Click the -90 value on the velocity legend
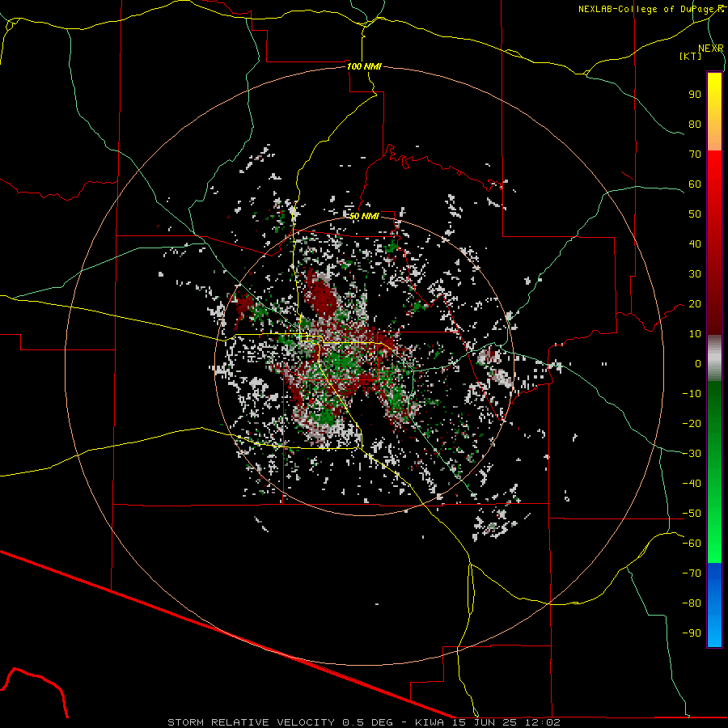The width and height of the screenshot is (728, 728). (692, 633)
